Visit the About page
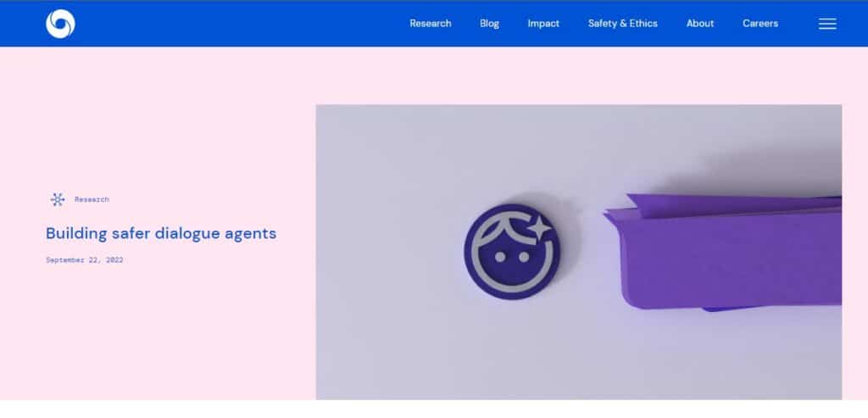Screen dimensions: 868x418 tap(699, 23)
